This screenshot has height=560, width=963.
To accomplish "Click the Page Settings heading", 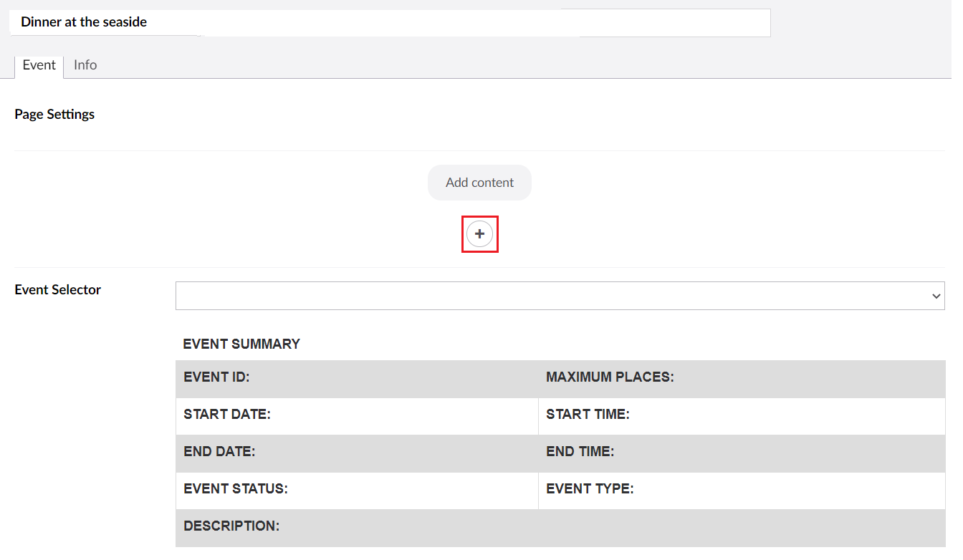I will (54, 113).
